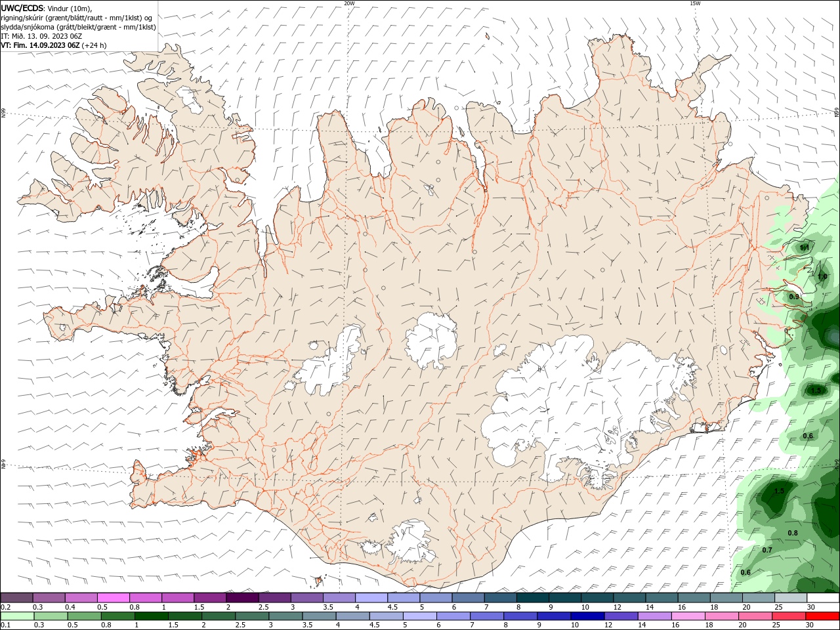Select the lower legend swatch labelled 25
840x630 pixels.
coord(789,616)
